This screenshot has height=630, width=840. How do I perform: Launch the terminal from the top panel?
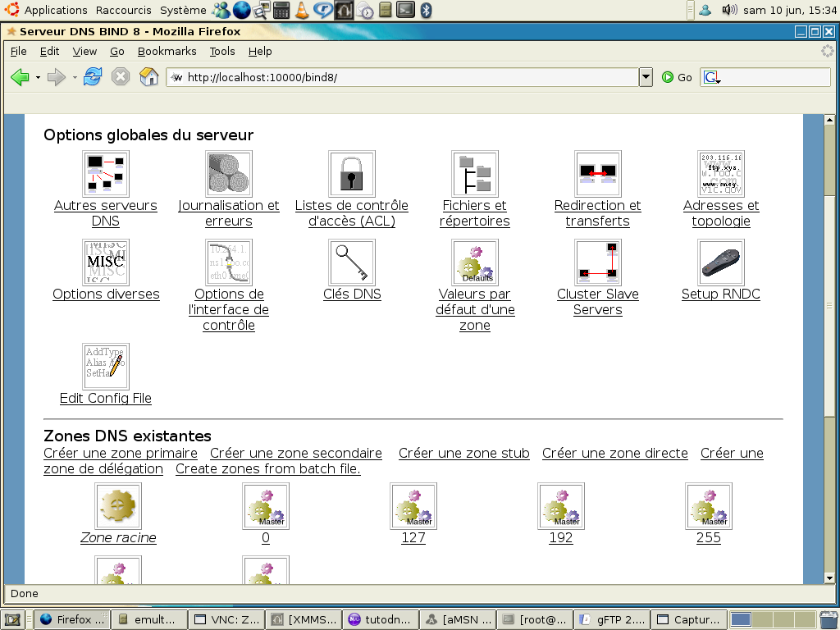tap(405, 10)
